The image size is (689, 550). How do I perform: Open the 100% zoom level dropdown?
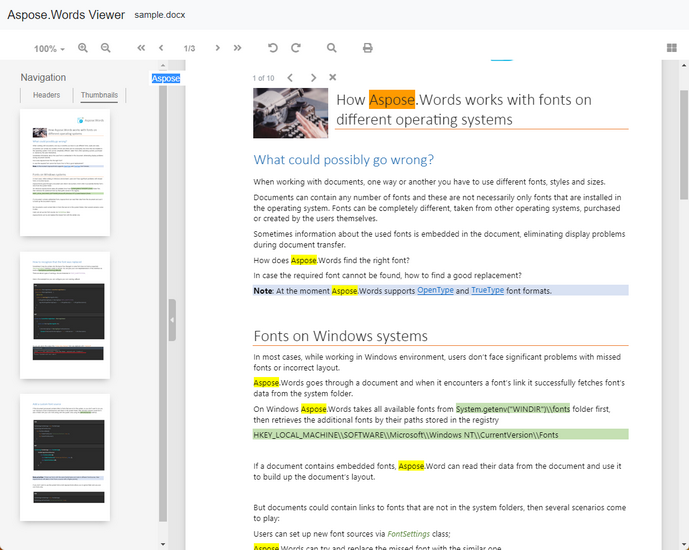49,49
